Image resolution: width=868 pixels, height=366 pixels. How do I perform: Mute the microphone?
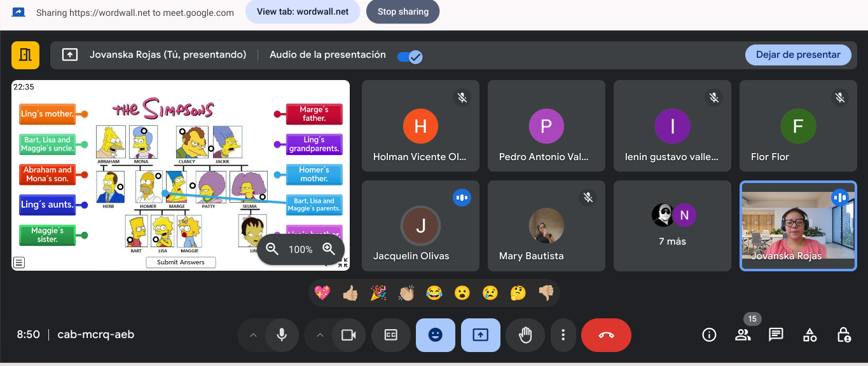(x=282, y=335)
